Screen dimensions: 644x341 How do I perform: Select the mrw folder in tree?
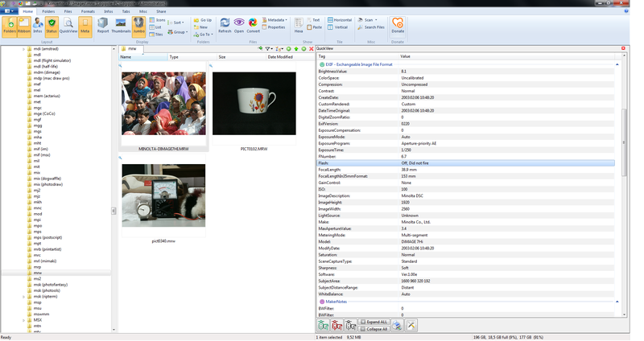(x=38, y=273)
